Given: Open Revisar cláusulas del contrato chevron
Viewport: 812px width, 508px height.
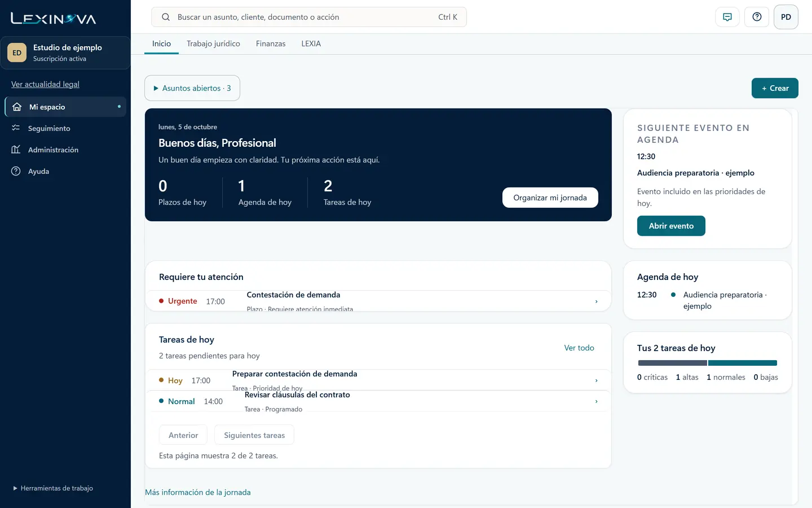Looking at the screenshot, I should point(596,401).
